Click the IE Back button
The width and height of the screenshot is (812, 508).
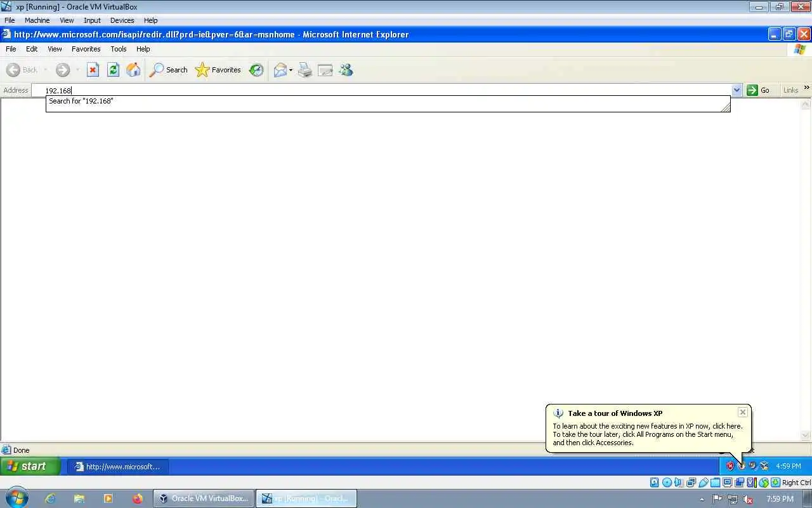pos(22,70)
